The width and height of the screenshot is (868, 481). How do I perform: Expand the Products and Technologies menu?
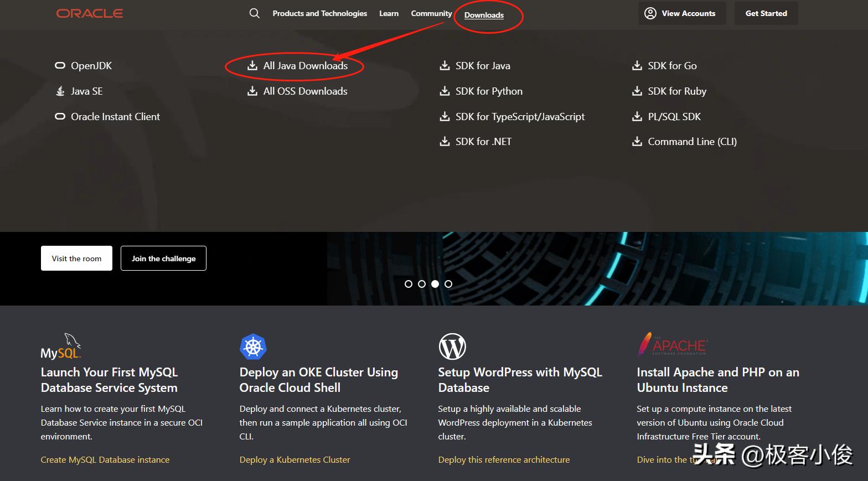pyautogui.click(x=319, y=13)
